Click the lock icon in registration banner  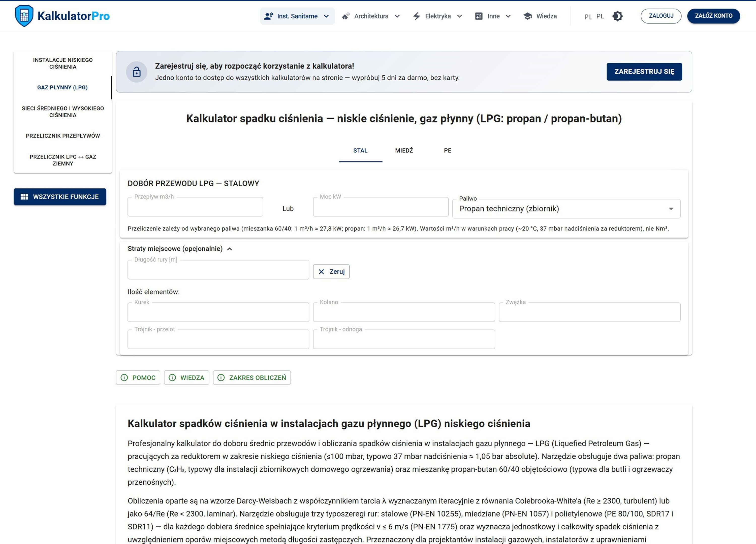coord(137,72)
